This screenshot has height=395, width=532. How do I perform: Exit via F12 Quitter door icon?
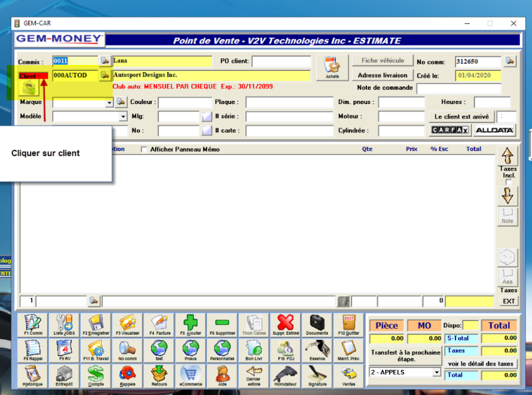pyautogui.click(x=349, y=325)
